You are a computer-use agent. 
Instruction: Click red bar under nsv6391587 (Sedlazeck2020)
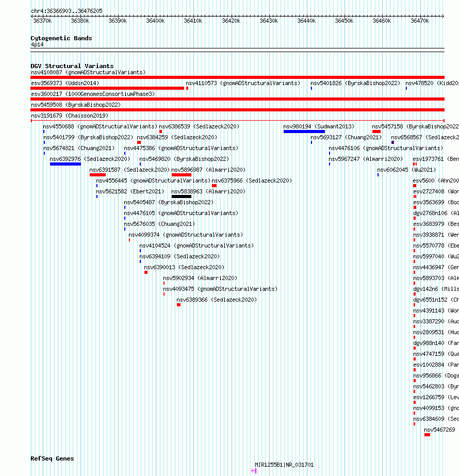pos(98,175)
